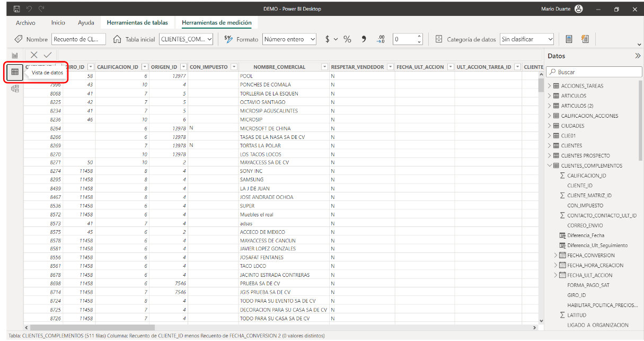Open Inicio ribbon tab
The height and width of the screenshot is (341, 644).
pyautogui.click(x=58, y=23)
